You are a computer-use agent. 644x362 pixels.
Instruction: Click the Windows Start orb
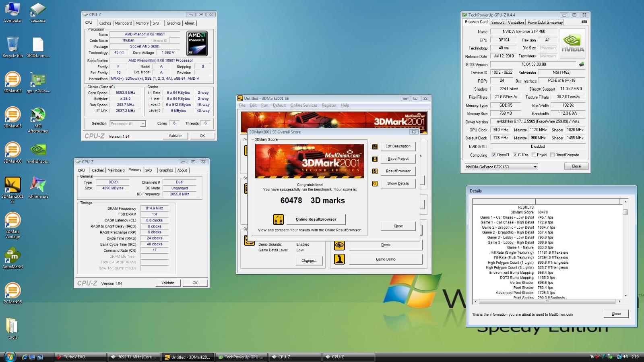(10, 356)
